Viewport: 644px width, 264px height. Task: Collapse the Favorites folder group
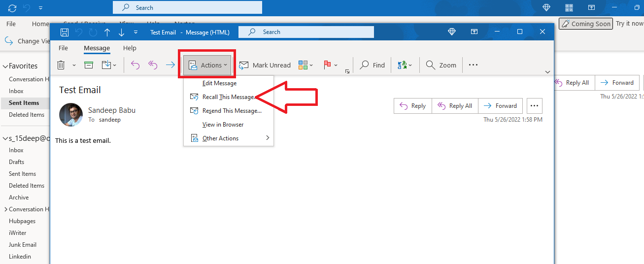point(5,66)
